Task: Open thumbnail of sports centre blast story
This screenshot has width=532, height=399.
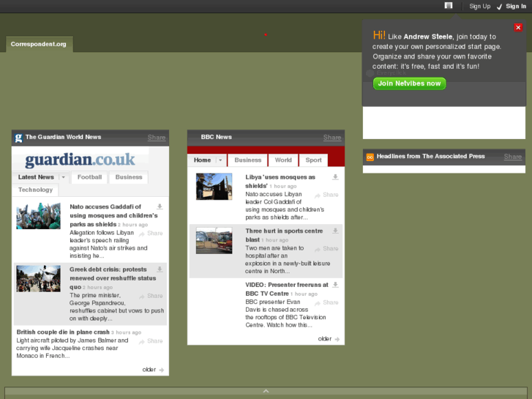Action: pyautogui.click(x=214, y=241)
